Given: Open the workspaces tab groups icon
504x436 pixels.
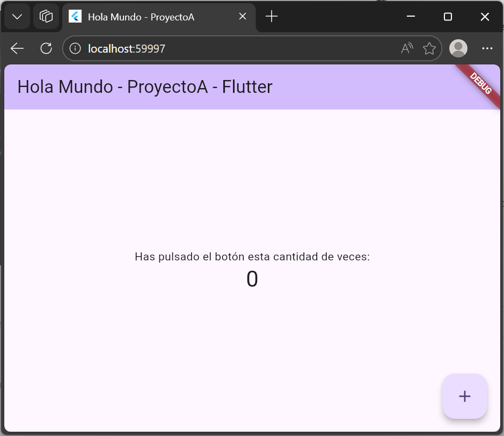Looking at the screenshot, I should [46, 17].
